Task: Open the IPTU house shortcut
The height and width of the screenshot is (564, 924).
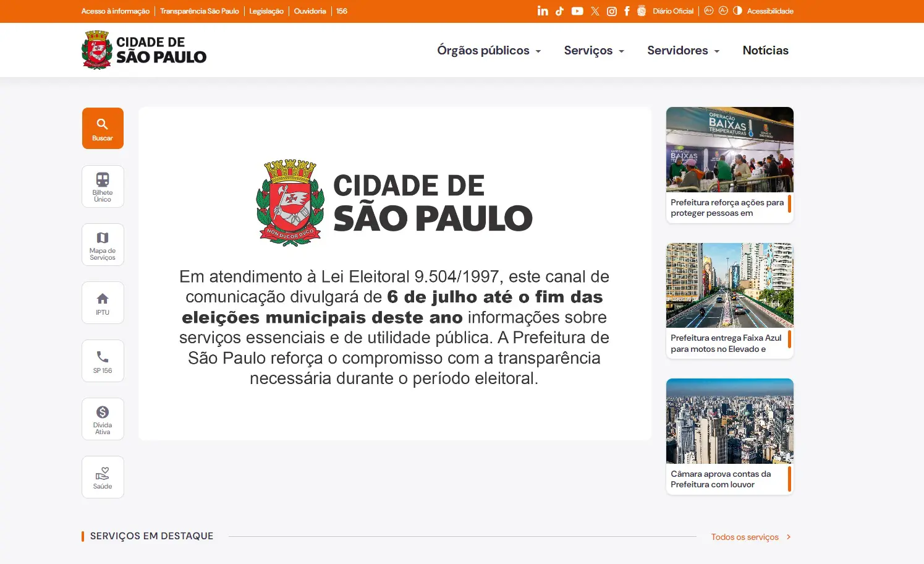Action: [x=103, y=302]
